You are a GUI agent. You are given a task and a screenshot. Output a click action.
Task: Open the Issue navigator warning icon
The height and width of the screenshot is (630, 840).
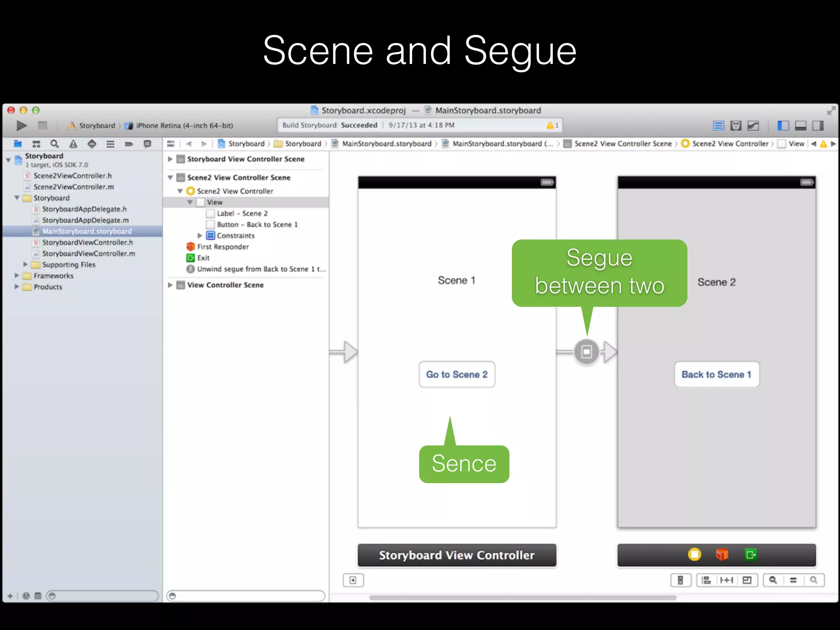[x=73, y=144]
